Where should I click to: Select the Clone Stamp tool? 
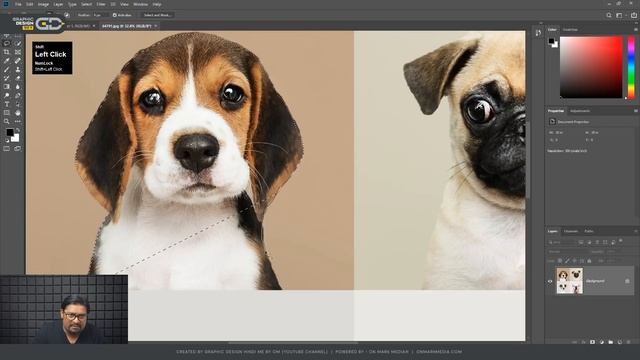(x=18, y=69)
